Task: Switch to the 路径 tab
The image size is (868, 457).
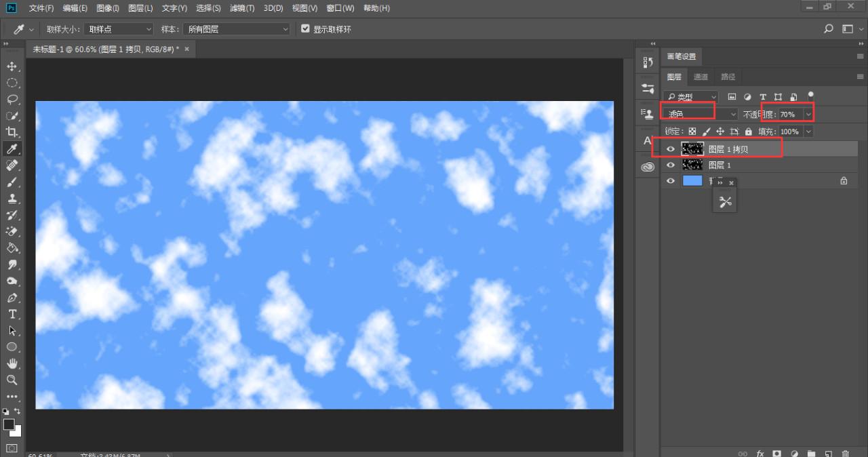Action: (x=728, y=77)
